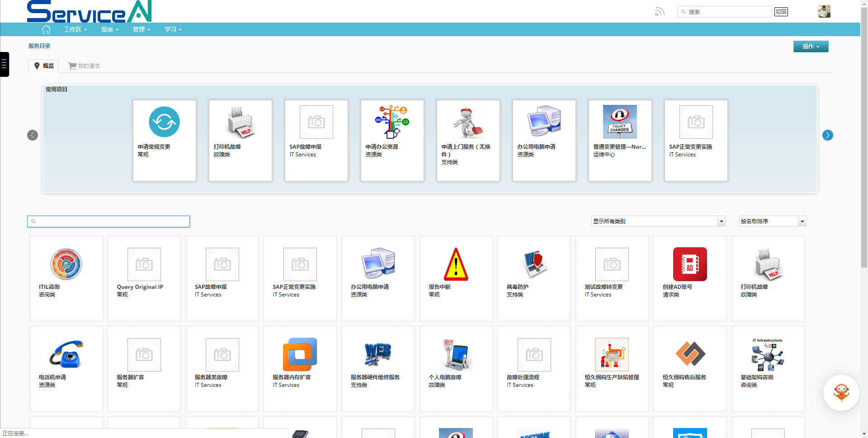
Task: Select the 创建AD账号 red icon
Action: pos(689,264)
